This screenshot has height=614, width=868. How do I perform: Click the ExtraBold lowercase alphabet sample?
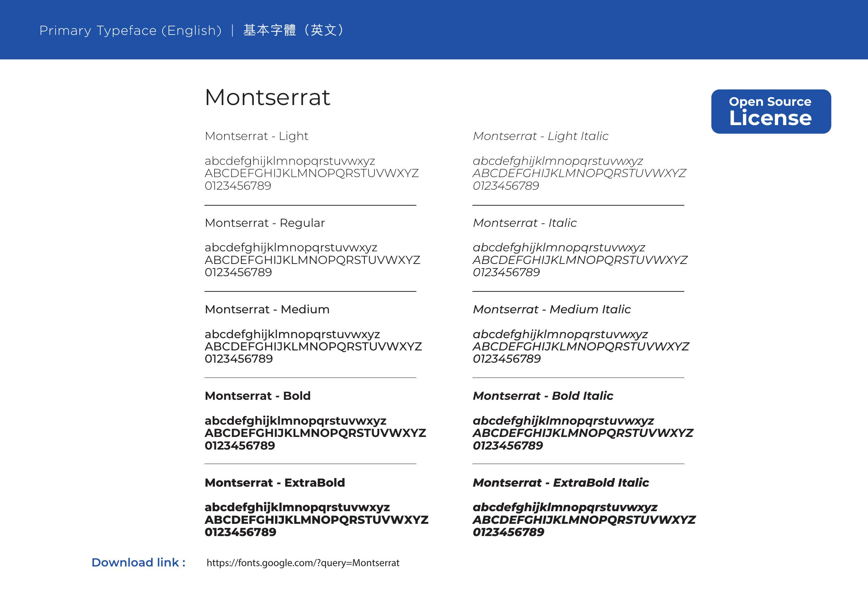click(297, 507)
